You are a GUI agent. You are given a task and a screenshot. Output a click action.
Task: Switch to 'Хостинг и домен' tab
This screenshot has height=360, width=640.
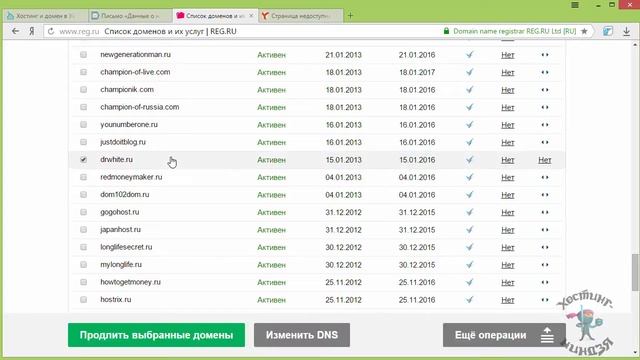tap(44, 16)
